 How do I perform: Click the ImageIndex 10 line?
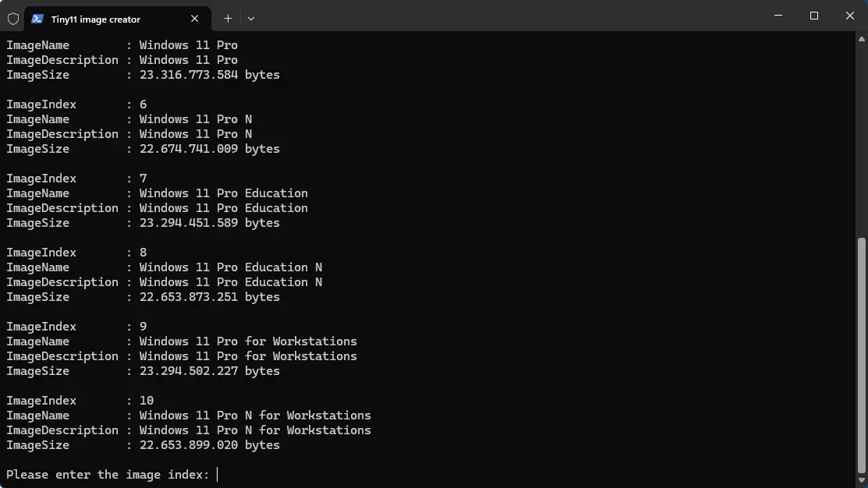(x=76, y=401)
